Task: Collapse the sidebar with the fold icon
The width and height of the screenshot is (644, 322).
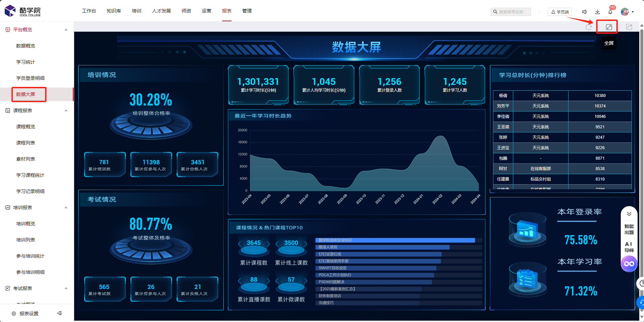Action: pyautogui.click(x=60, y=313)
